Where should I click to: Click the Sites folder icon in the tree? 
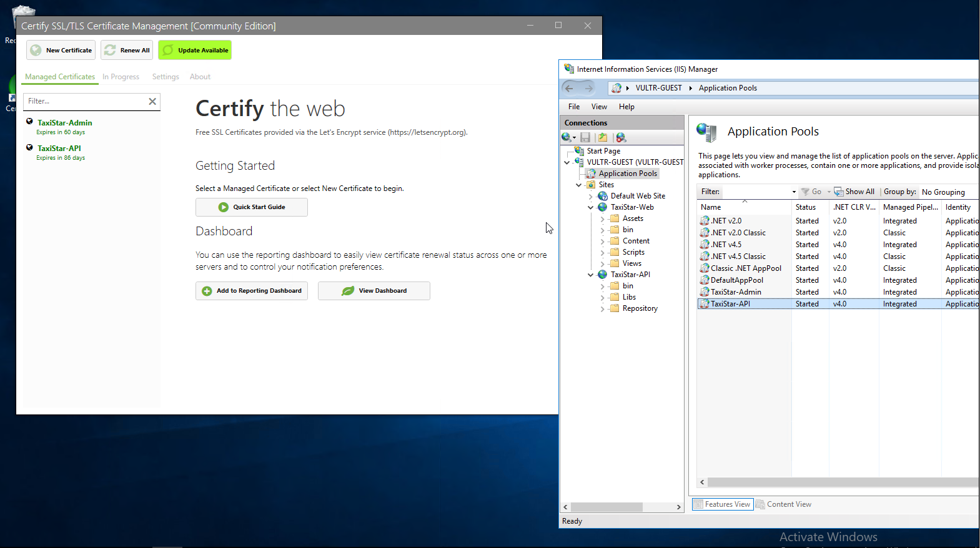tap(591, 185)
